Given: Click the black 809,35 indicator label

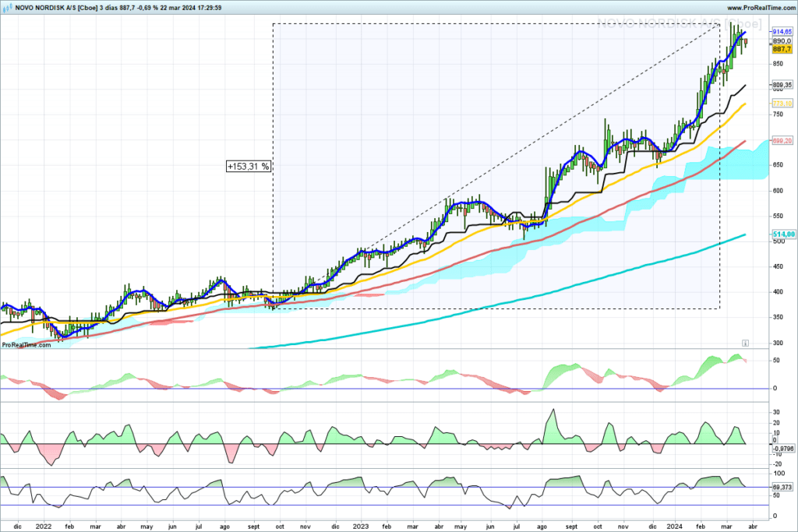Looking at the screenshot, I should [x=782, y=85].
